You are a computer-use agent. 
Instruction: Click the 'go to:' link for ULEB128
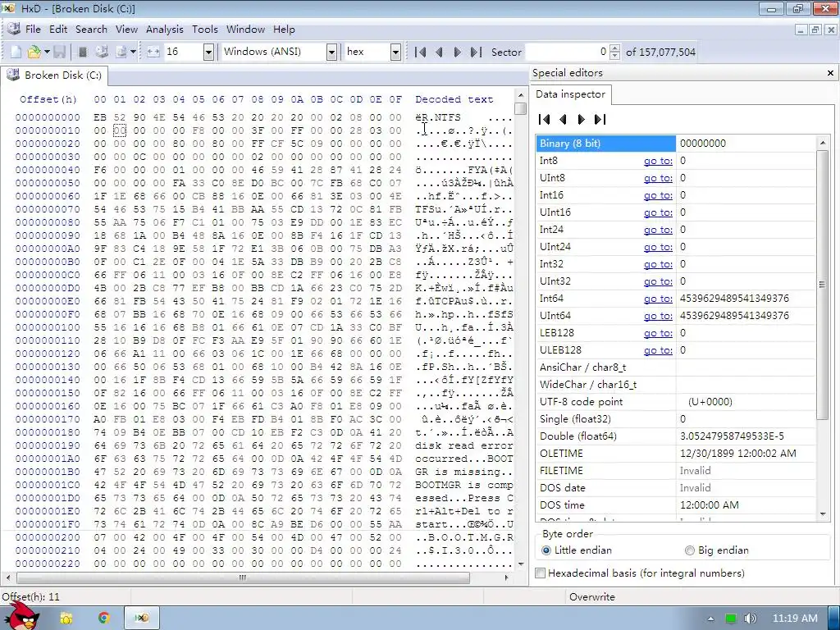click(658, 350)
